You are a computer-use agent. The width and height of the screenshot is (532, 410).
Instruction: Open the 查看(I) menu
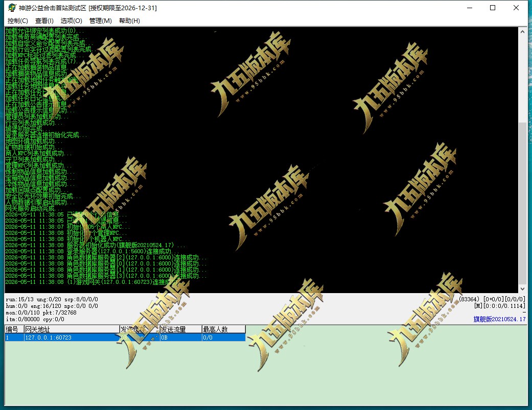coord(44,20)
